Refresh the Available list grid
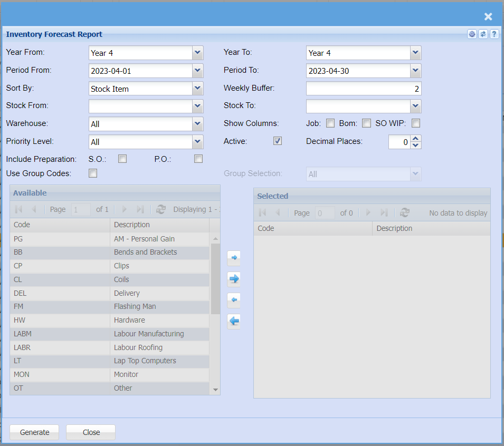Screen dimensions: 504x446 coord(161,209)
